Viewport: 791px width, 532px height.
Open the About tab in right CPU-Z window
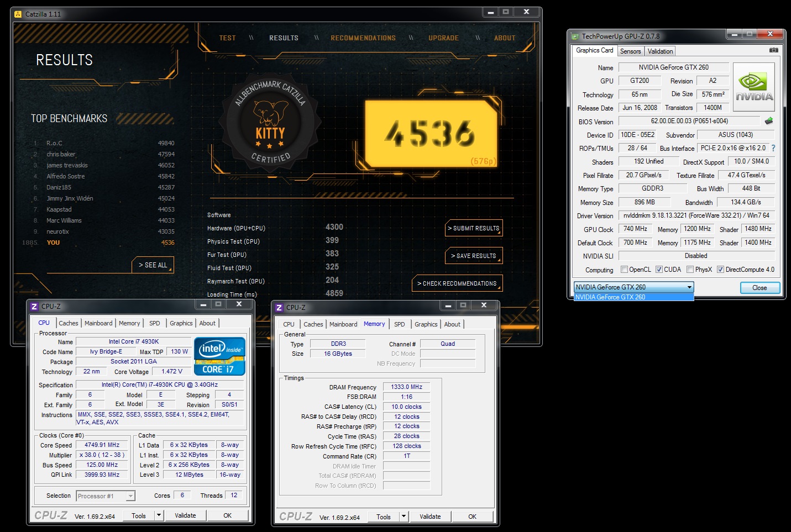pyautogui.click(x=452, y=324)
